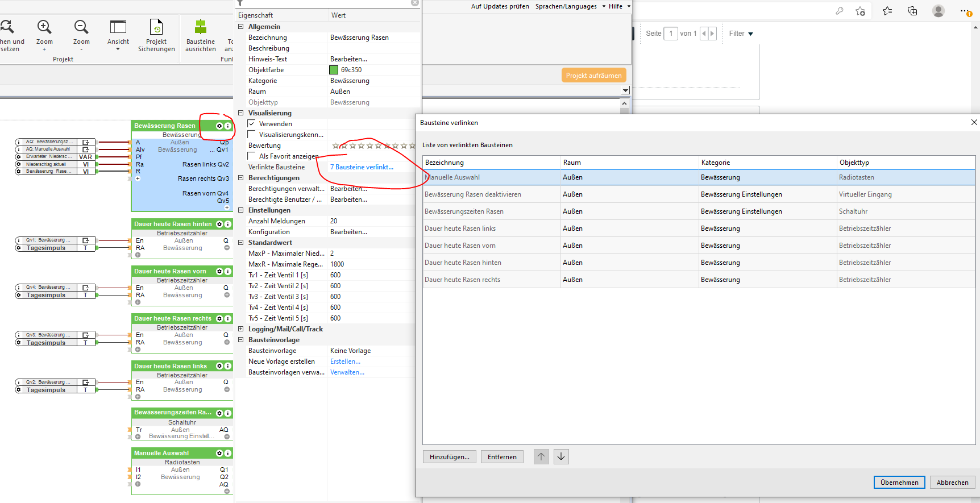Open gear icon on Dauer heute Rasen vorn
The width and height of the screenshot is (980, 503).
point(219,272)
